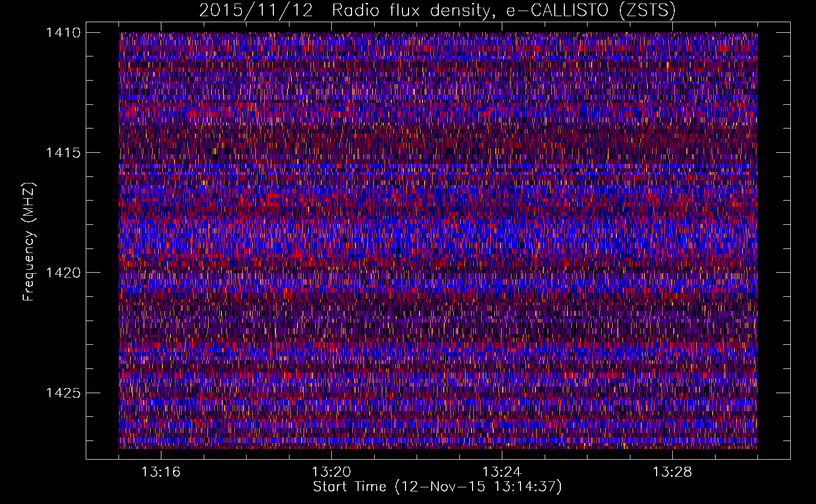Image resolution: width=816 pixels, height=504 pixels.
Task: Select the 'Frequency (MHZ)' y-axis label
Action: 28,242
